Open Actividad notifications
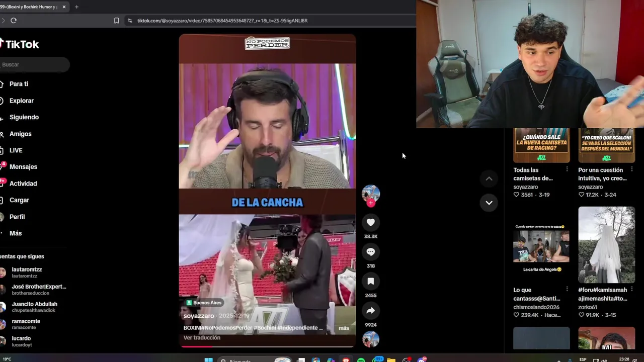The image size is (644, 362). tap(23, 184)
